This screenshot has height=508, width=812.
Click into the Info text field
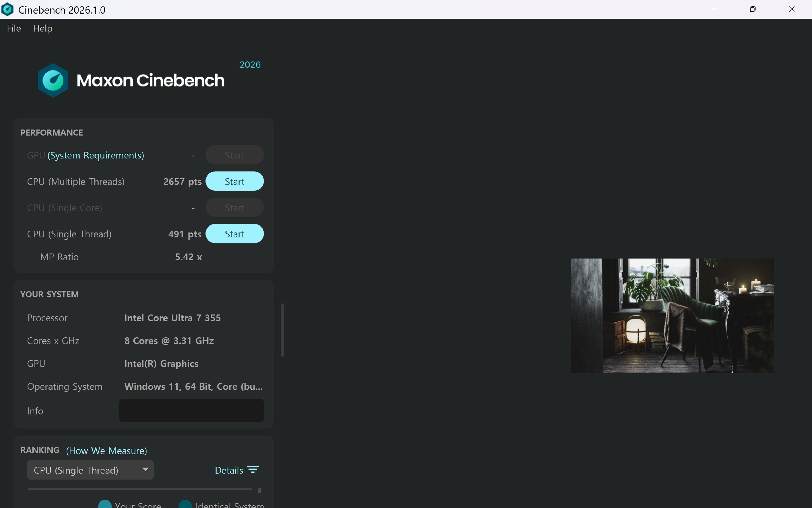coord(191,410)
